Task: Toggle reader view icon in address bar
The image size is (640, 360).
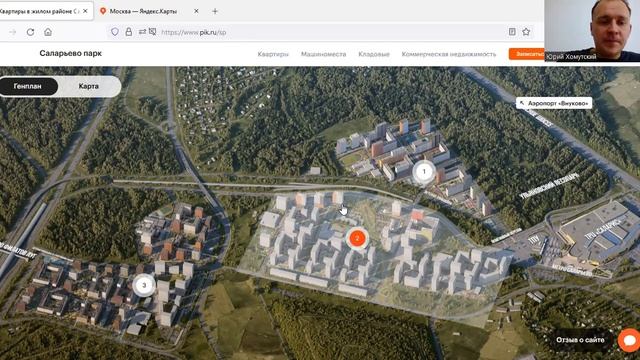Action: click(x=512, y=32)
